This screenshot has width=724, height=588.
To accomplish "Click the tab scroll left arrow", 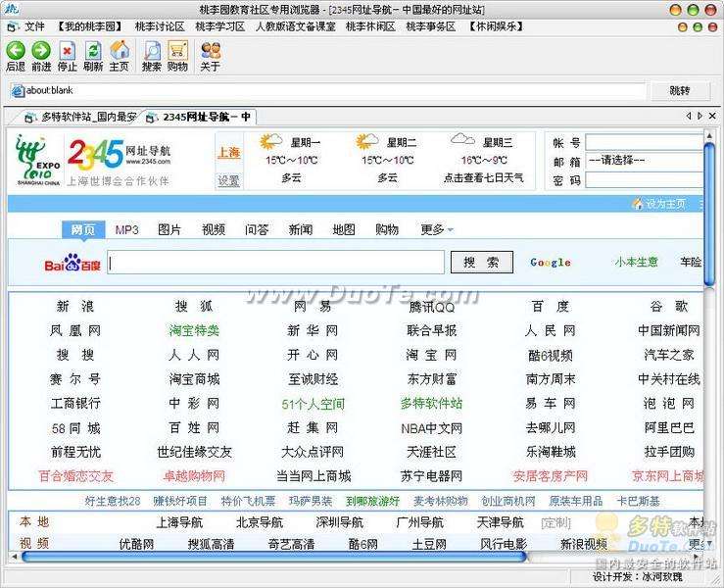I will pos(689,116).
